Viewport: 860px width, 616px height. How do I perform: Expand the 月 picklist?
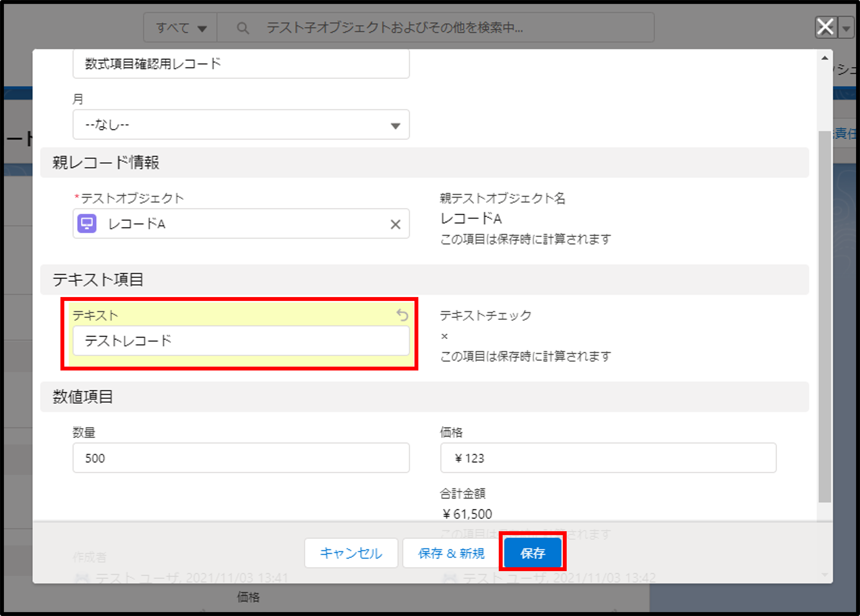[x=241, y=125]
